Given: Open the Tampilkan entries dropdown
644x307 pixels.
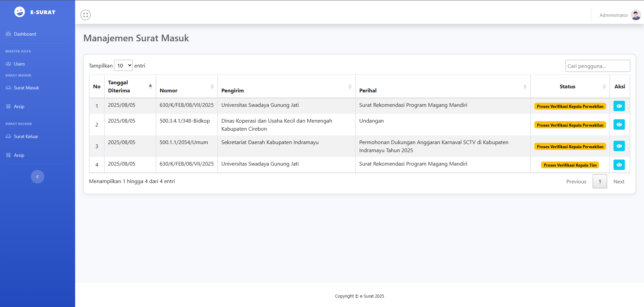Looking at the screenshot, I should (x=123, y=65).
